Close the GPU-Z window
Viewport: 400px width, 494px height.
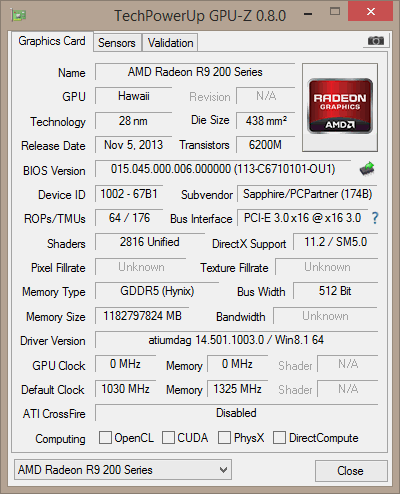[x=370, y=12]
